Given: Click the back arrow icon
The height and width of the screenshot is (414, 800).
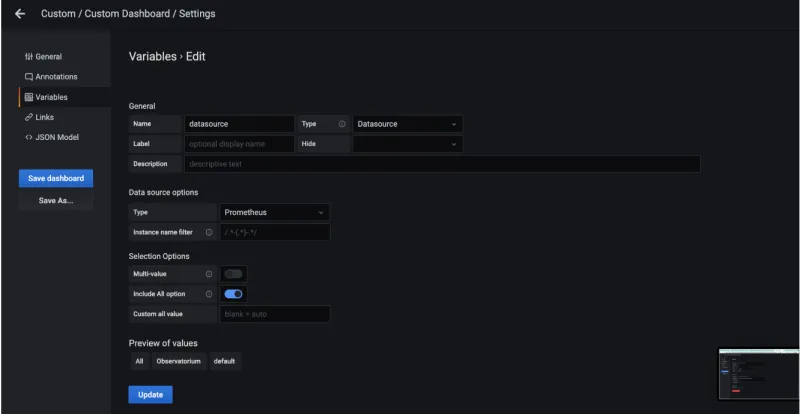Looking at the screenshot, I should point(20,14).
